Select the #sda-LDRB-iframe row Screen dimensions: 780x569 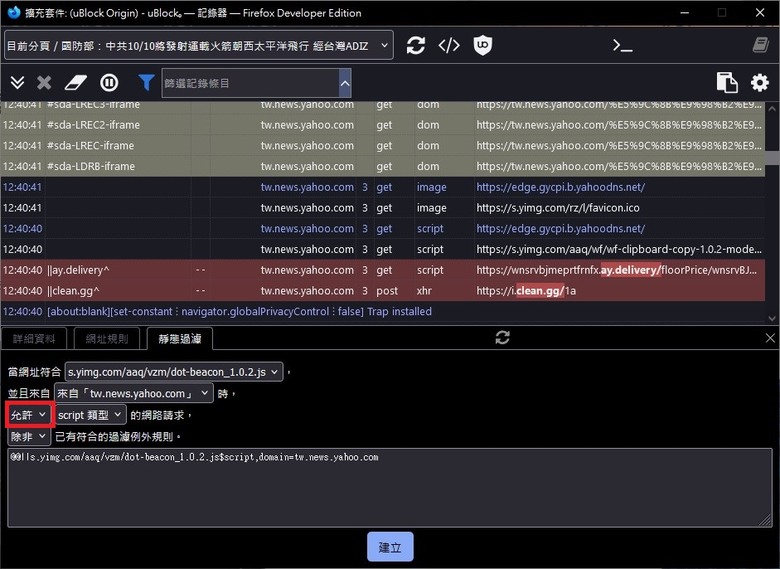point(383,167)
